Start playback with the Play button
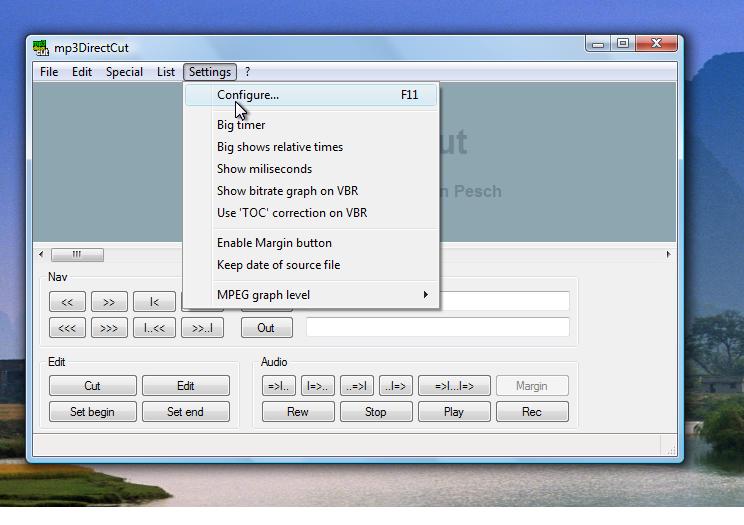The width and height of the screenshot is (744, 525). pyautogui.click(x=454, y=412)
